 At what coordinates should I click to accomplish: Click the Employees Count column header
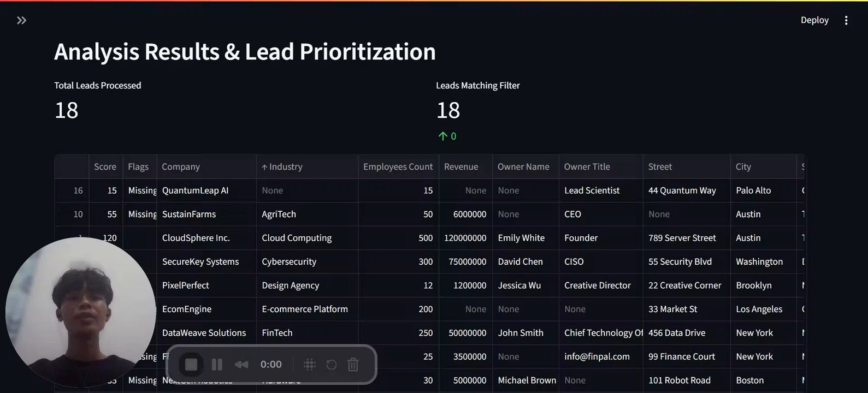point(398,167)
